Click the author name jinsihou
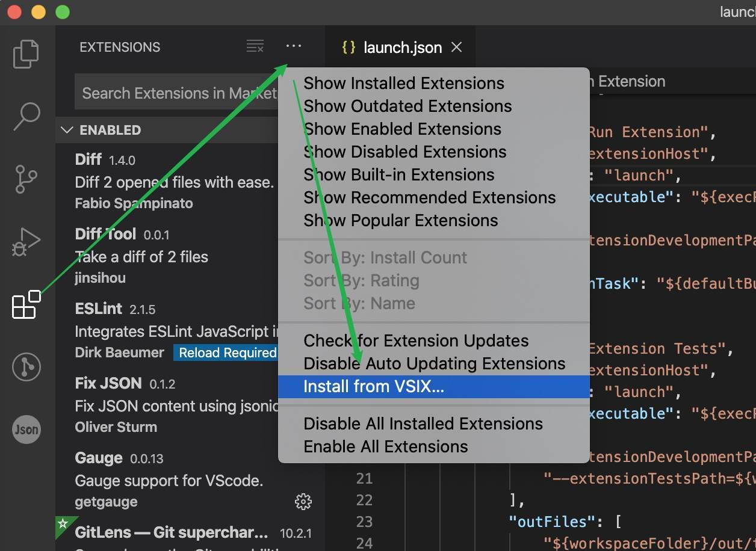Image resolution: width=756 pixels, height=551 pixels. tap(100, 278)
